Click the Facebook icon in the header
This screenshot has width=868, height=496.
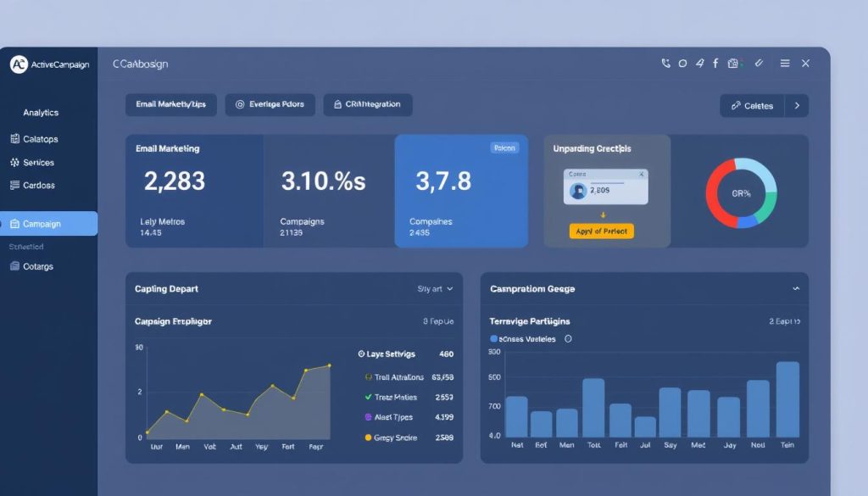(716, 63)
